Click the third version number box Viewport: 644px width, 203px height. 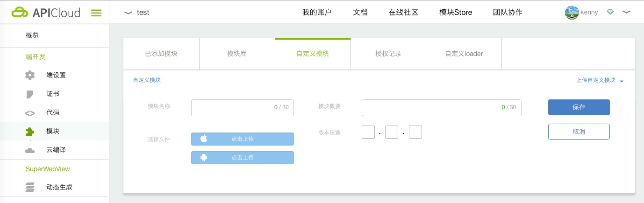pyautogui.click(x=415, y=132)
